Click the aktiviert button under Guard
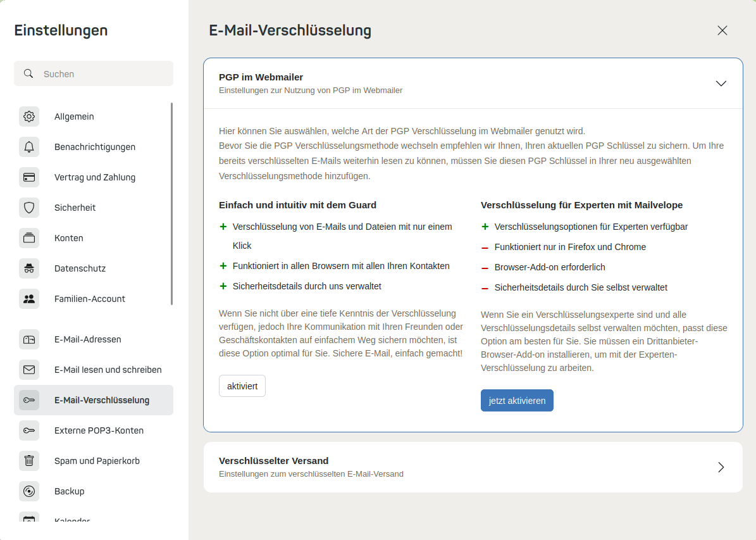 242,386
